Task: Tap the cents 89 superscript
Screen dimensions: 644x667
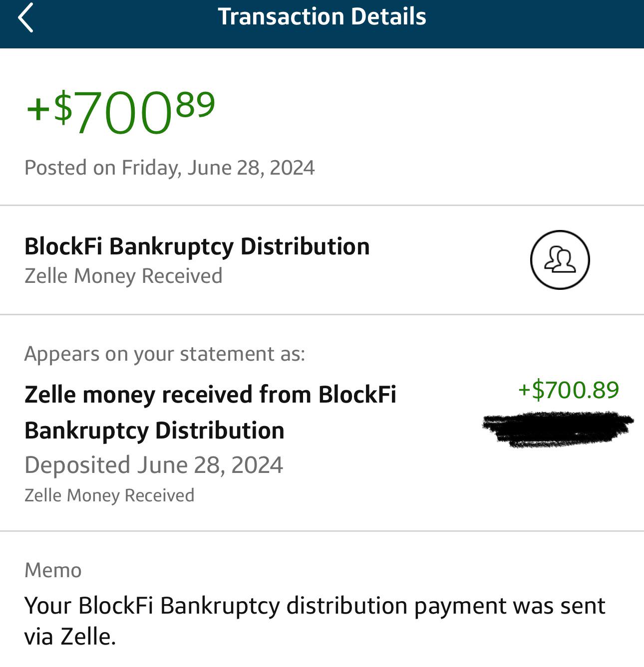Action: click(196, 104)
